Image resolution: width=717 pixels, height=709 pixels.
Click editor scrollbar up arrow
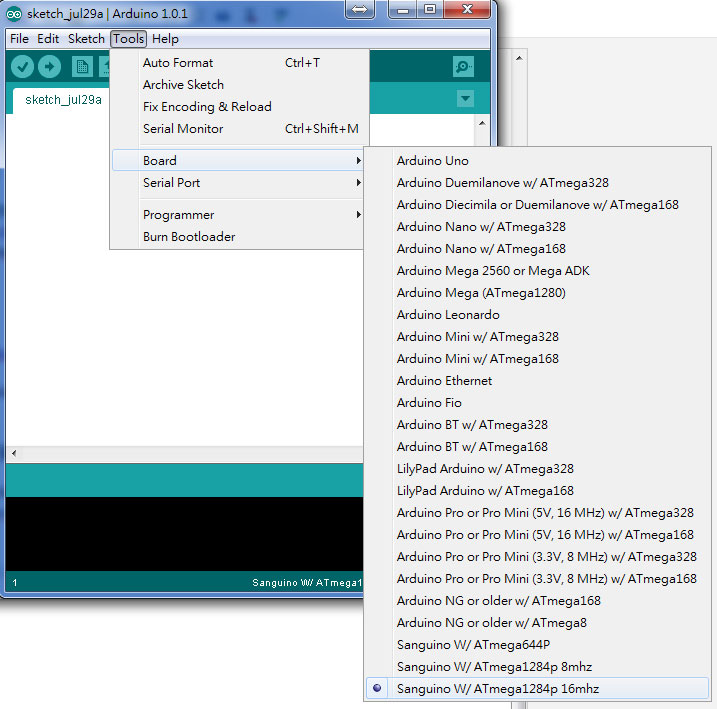(x=482, y=123)
